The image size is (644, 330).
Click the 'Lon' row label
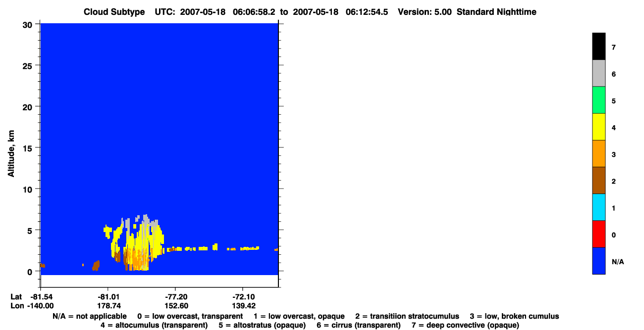[16, 306]
